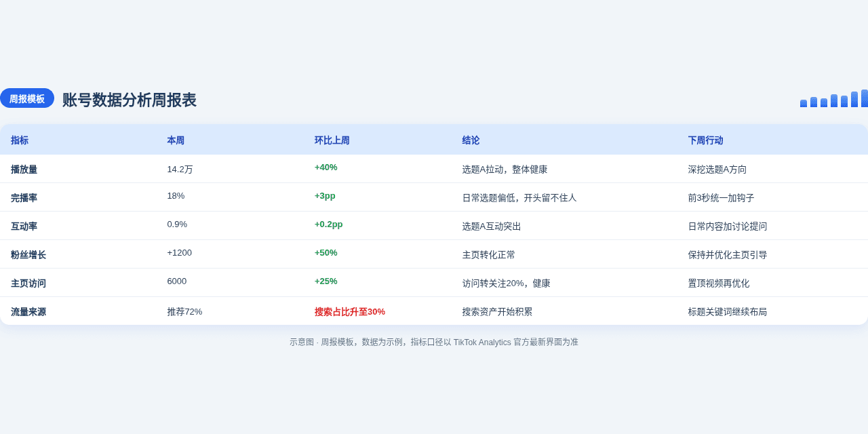Click conclusion 选题A拉动，整体健康
The height and width of the screenshot is (434, 868).
[x=505, y=170]
